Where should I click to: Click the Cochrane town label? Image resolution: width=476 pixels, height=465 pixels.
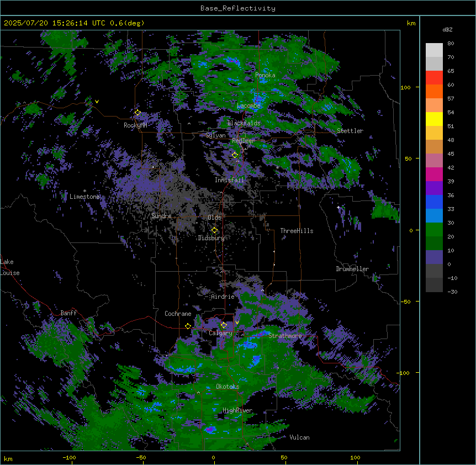click(x=178, y=314)
